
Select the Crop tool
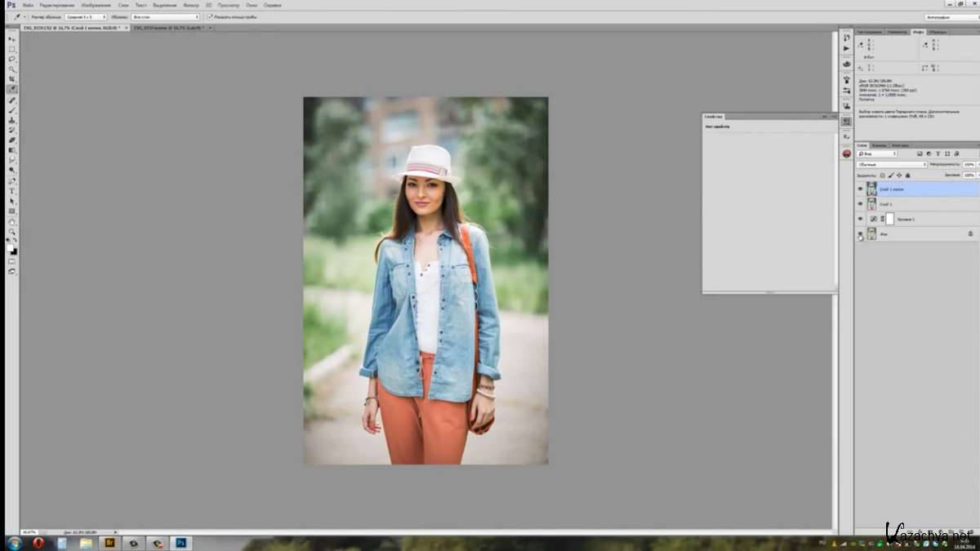click(12, 79)
